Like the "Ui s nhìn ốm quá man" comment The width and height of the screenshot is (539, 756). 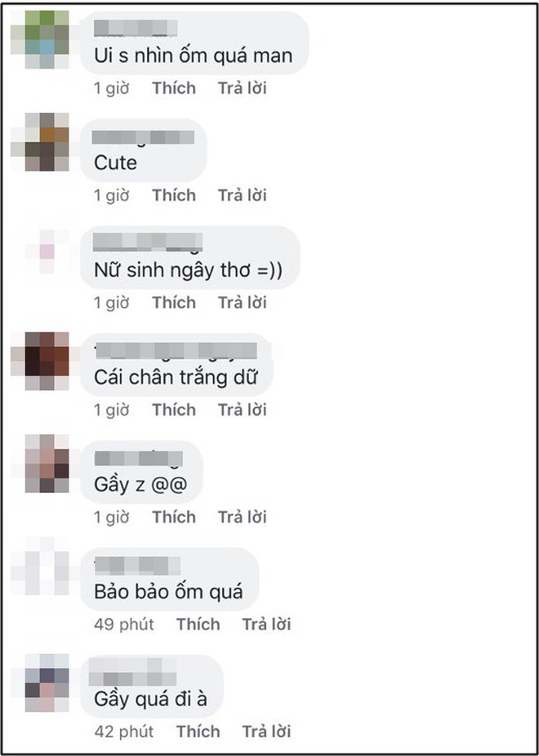tap(174, 88)
